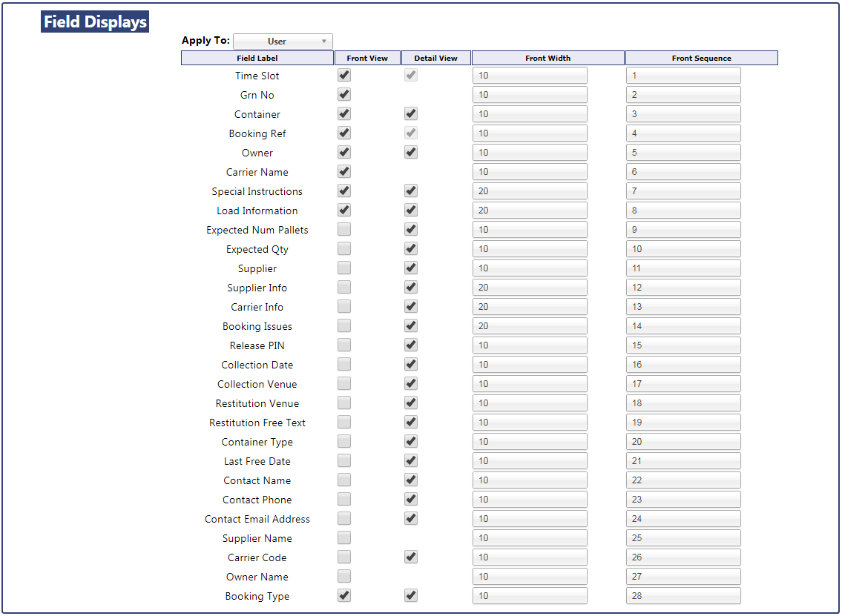The width and height of the screenshot is (842, 616).
Task: Open the Apply To User dropdown
Action: 283,42
